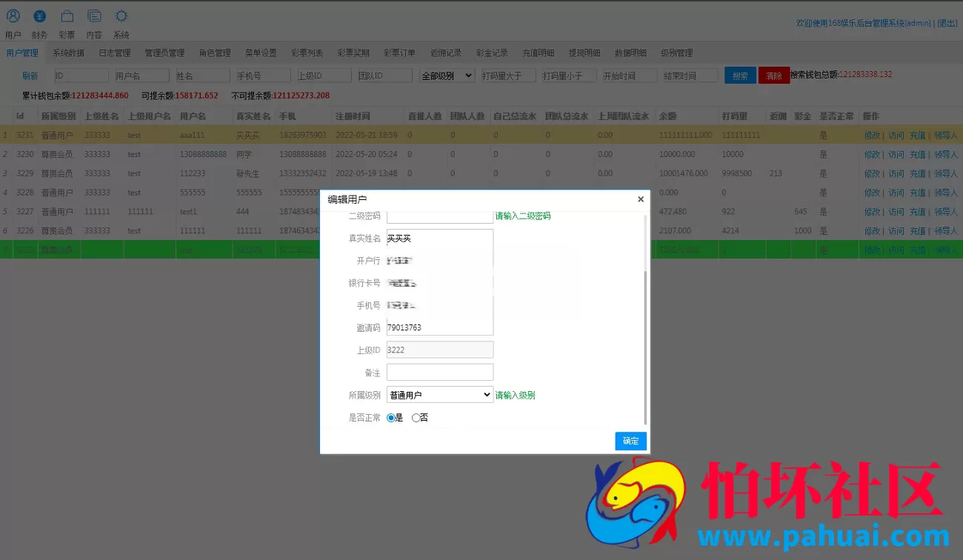
Task: Open the 内容 content icon
Action: (x=94, y=16)
